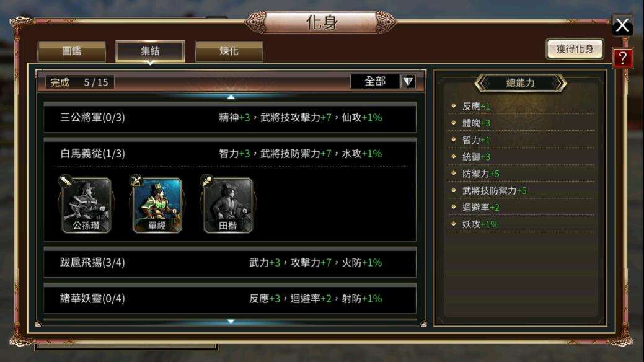Select the 單經 general portrait

point(157,205)
